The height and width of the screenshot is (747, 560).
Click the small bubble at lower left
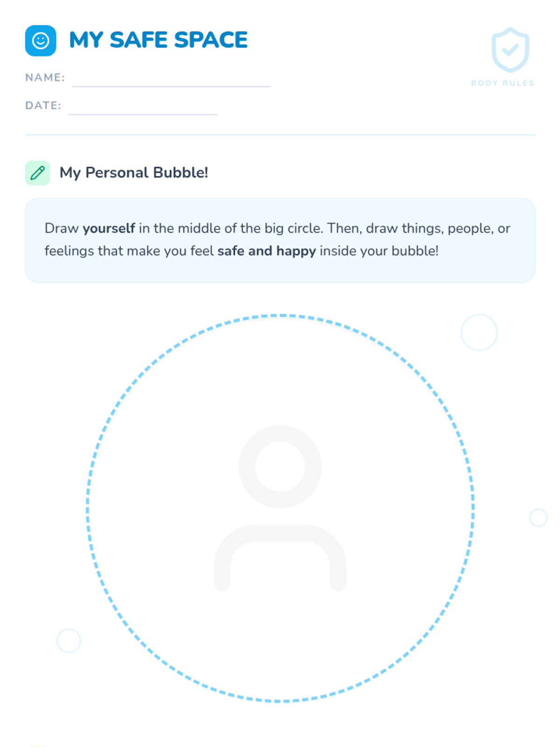coord(69,641)
